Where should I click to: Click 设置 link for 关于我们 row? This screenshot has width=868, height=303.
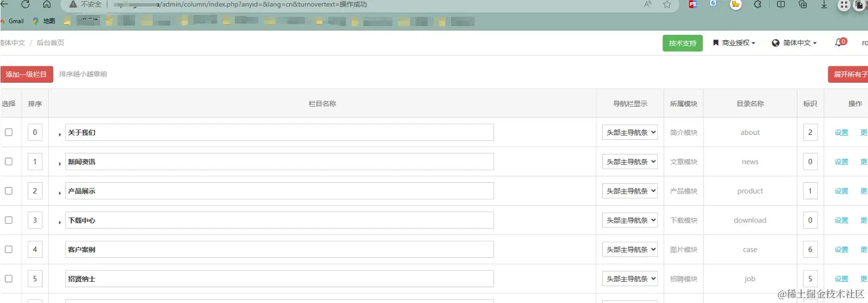tap(841, 132)
